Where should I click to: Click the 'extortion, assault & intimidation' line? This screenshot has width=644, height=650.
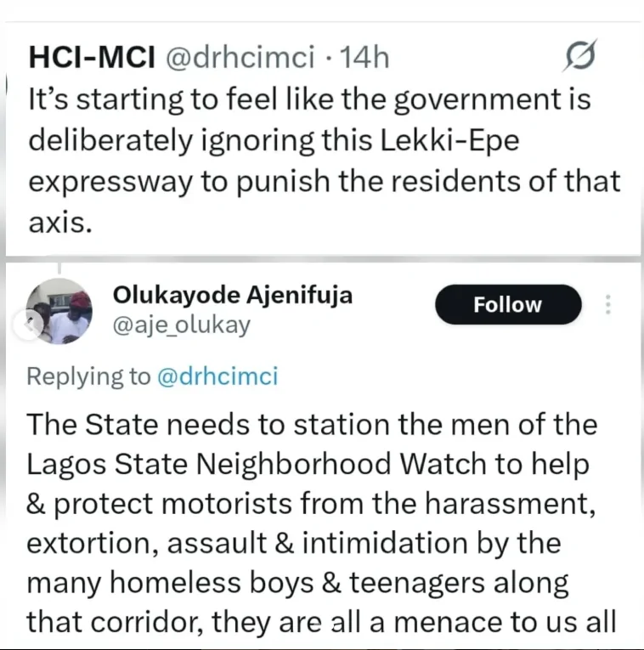coord(292,543)
